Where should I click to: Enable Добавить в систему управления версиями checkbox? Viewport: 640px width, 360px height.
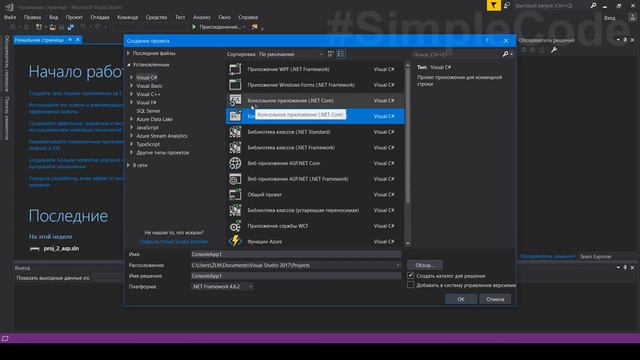click(x=411, y=285)
